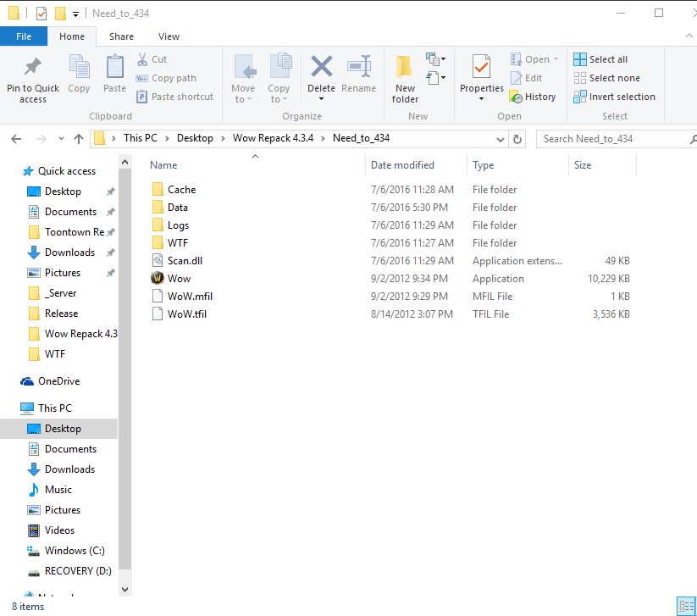Image resolution: width=697 pixels, height=616 pixels.
Task: Click Properties icon in Quick Access Toolbar
Action: 41,14
